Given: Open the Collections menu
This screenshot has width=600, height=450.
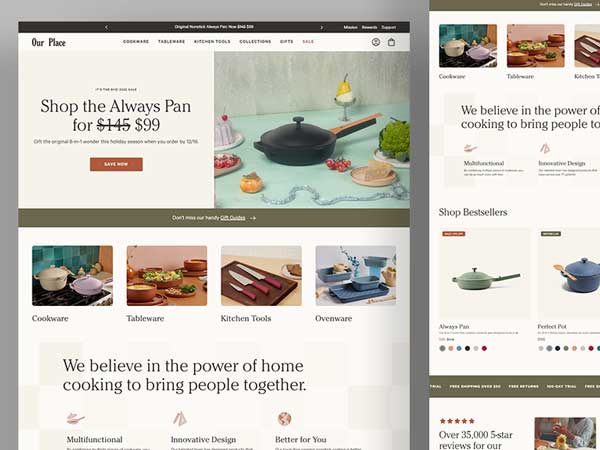Looking at the screenshot, I should (255, 42).
